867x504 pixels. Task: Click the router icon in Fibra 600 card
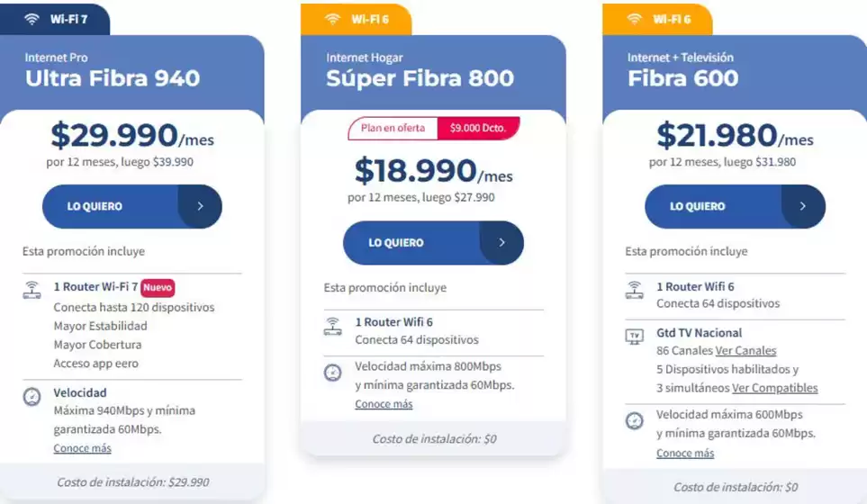(635, 290)
